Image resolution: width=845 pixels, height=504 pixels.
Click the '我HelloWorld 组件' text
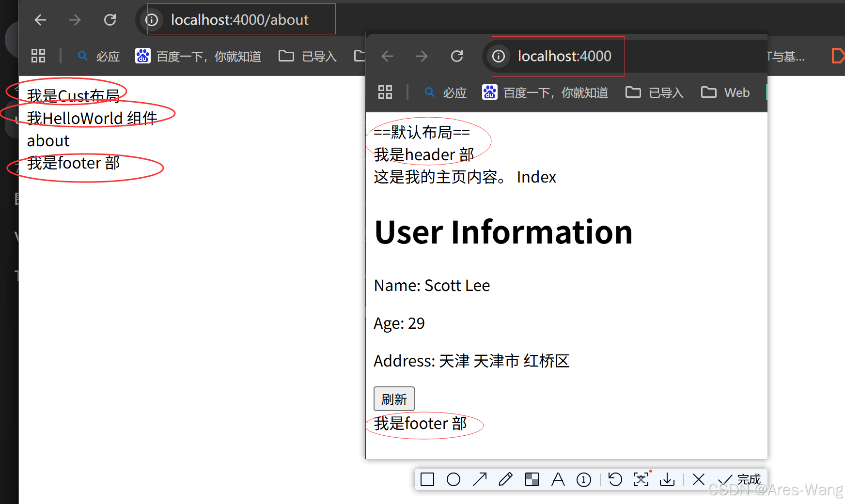[x=92, y=118]
